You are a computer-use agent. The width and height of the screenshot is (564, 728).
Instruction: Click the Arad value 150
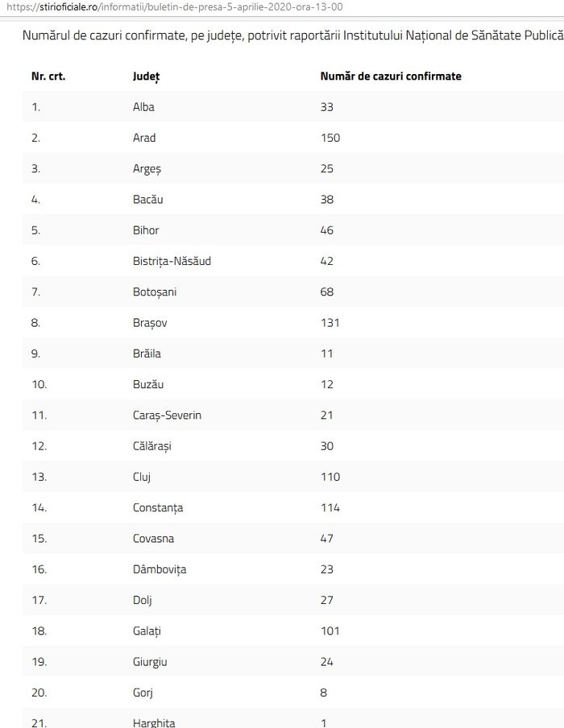click(x=330, y=138)
